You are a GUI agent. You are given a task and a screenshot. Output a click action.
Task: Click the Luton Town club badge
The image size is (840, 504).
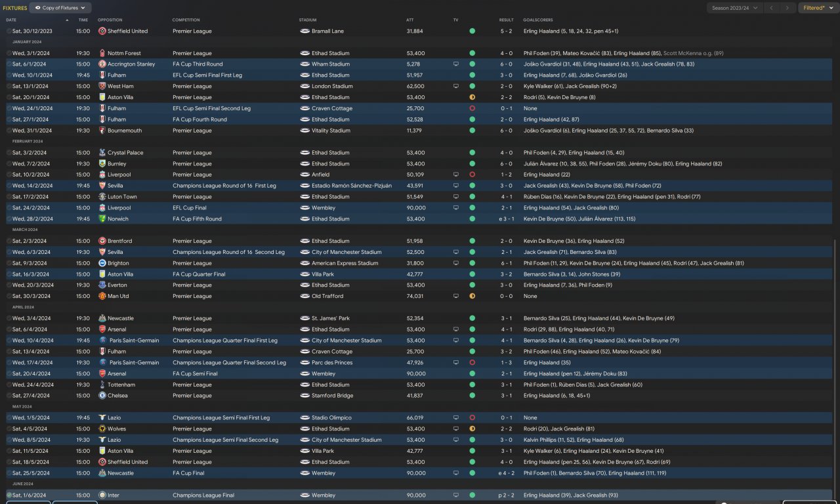tap(102, 197)
